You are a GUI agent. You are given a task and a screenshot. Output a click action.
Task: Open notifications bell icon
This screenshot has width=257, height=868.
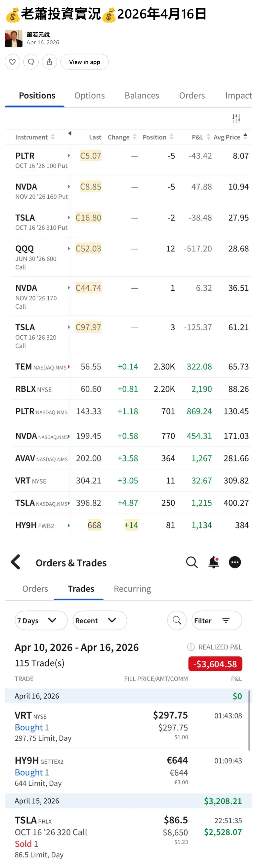click(x=213, y=562)
